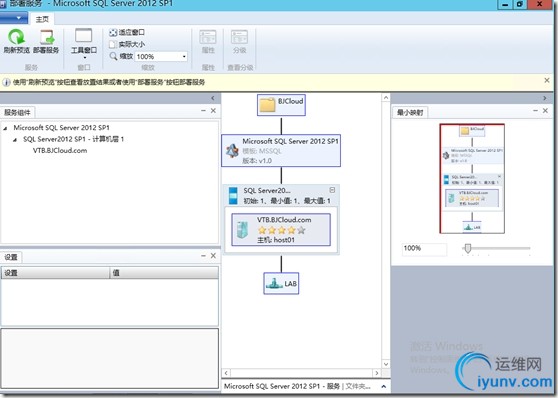Open the 工具窗口 tool window menu

coord(84,43)
